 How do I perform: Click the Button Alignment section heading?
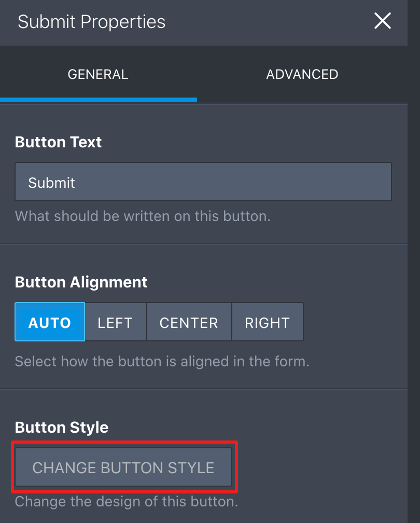click(x=81, y=282)
